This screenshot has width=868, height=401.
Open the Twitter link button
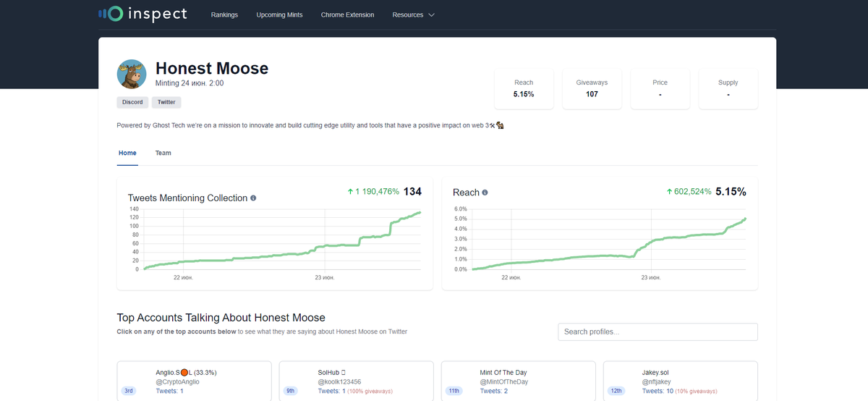[x=166, y=102]
